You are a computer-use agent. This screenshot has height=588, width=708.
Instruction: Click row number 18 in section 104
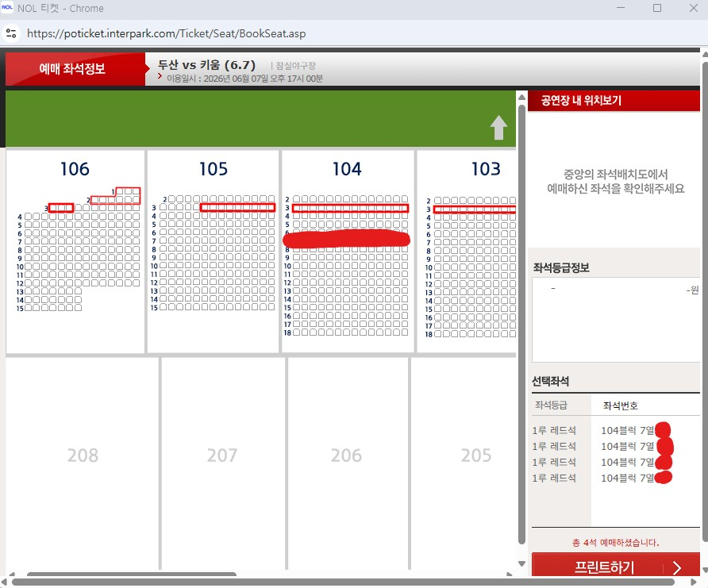[x=287, y=332]
